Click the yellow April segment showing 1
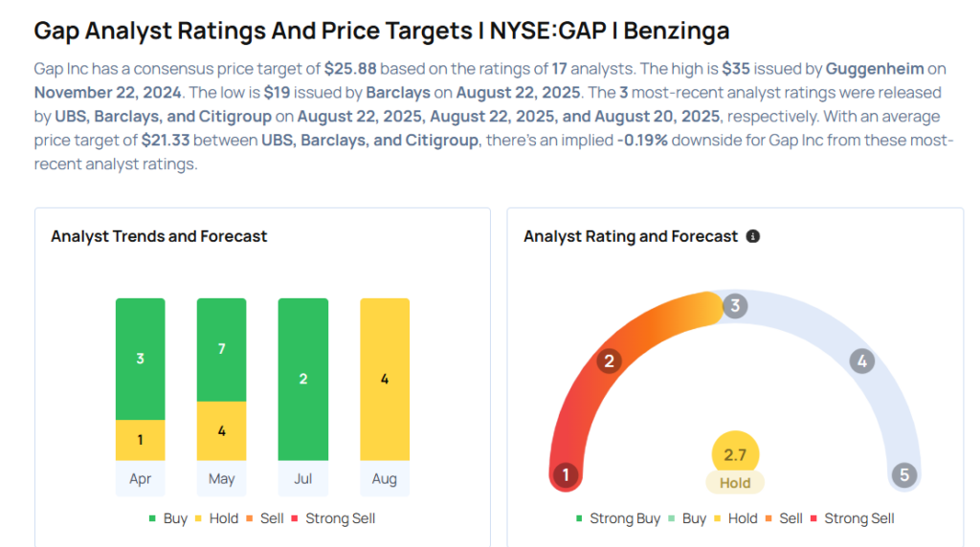This screenshot has width=980, height=547. [x=140, y=440]
